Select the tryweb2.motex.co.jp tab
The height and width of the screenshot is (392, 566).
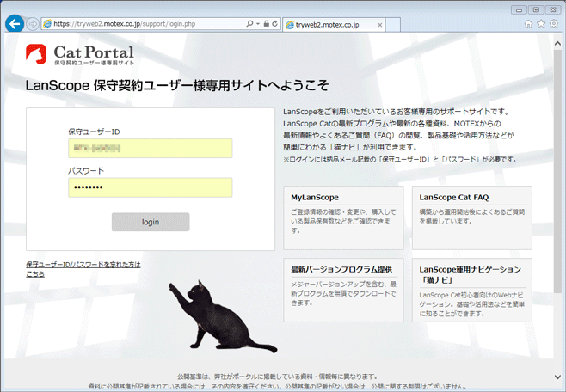[334, 25]
